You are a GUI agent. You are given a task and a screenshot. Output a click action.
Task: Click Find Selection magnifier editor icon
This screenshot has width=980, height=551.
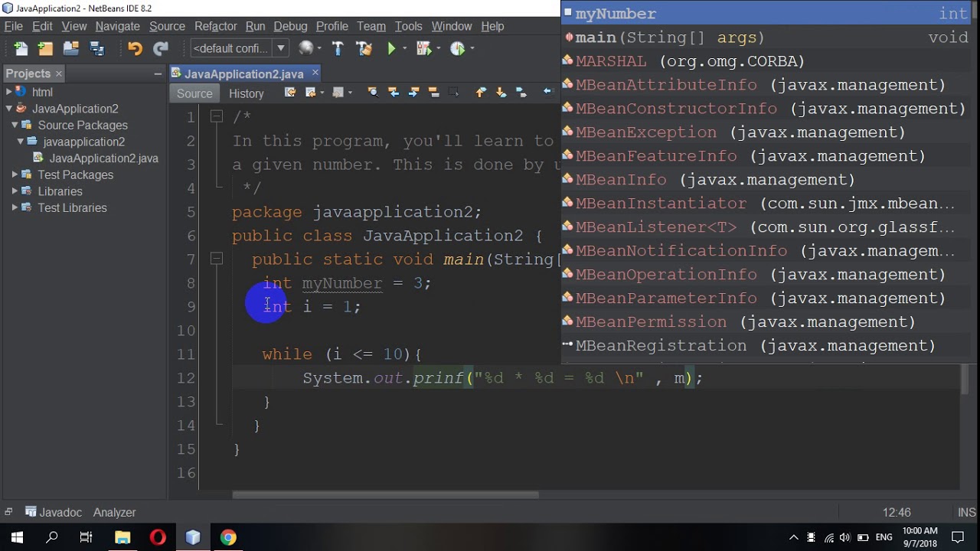tap(373, 93)
